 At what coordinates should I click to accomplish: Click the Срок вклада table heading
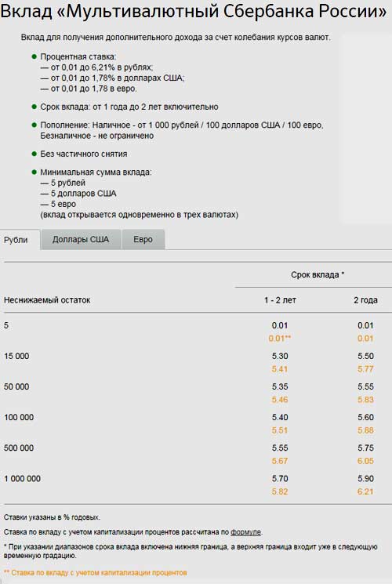318,275
